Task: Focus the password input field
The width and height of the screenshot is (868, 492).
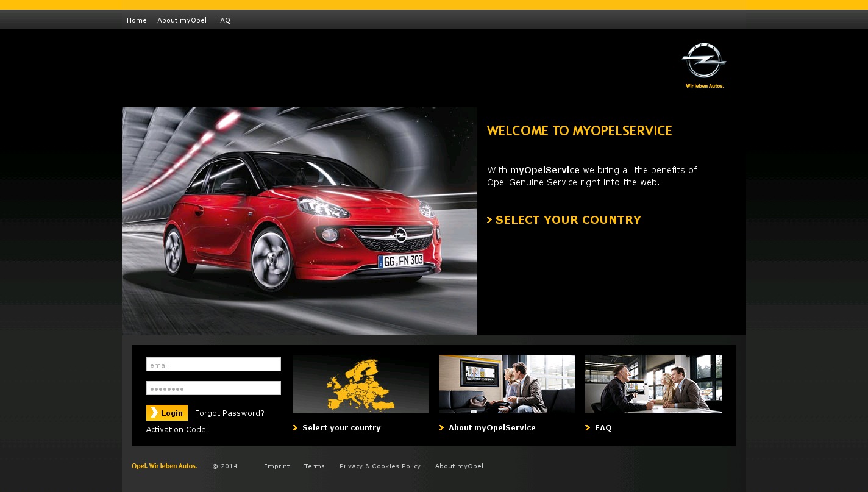Action: coord(213,388)
